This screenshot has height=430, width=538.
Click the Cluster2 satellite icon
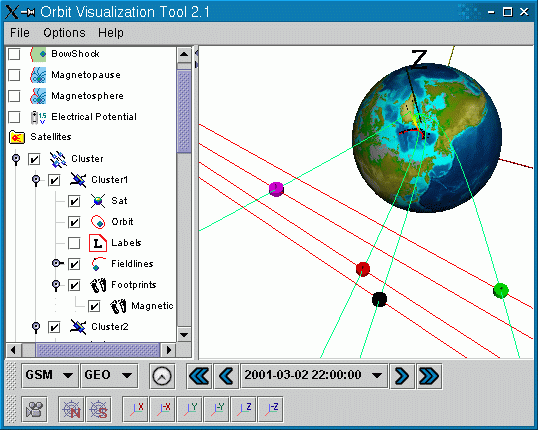point(78,327)
